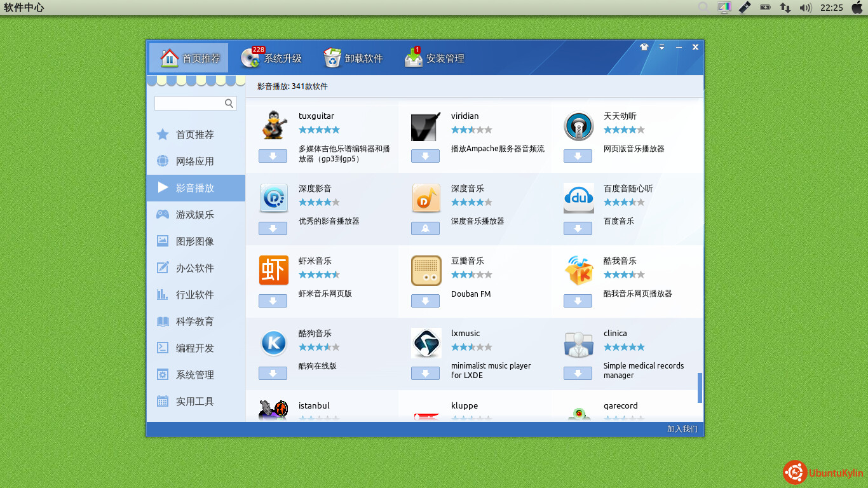Click the 豆瓣音乐 radio icon

coord(426,270)
